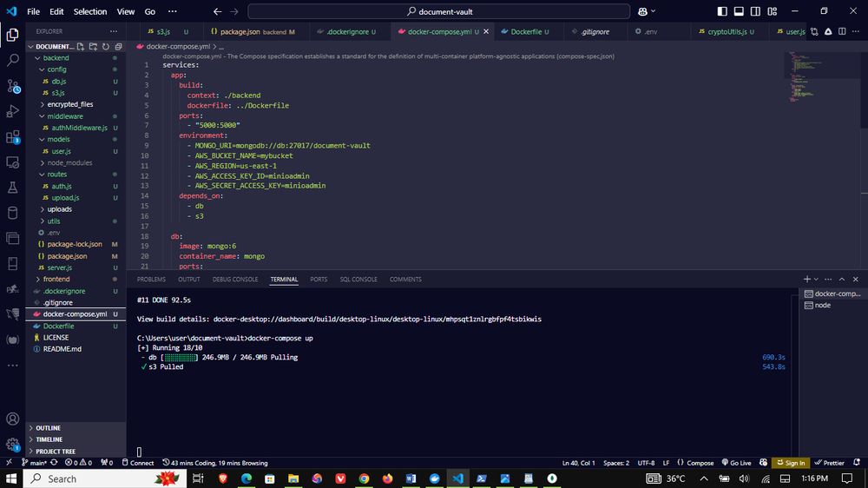Open the Explorer view in activity bar
This screenshot has width=868, height=488.
[x=12, y=35]
